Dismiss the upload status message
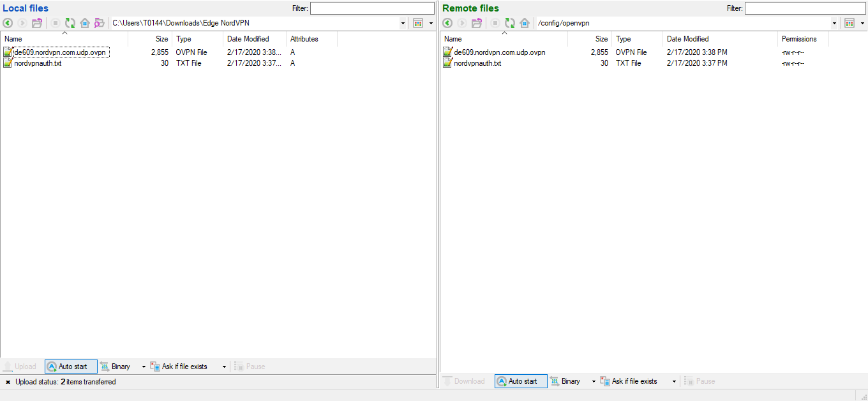This screenshot has height=401, width=868. (x=8, y=382)
